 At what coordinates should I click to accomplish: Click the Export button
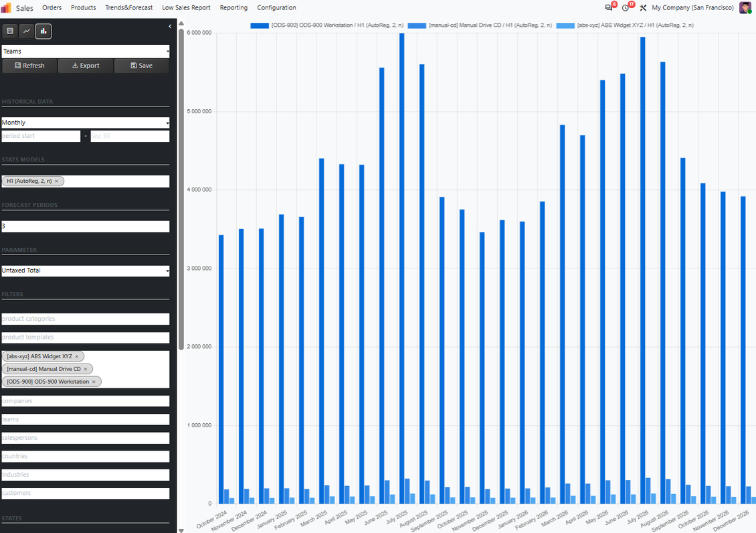click(x=86, y=66)
